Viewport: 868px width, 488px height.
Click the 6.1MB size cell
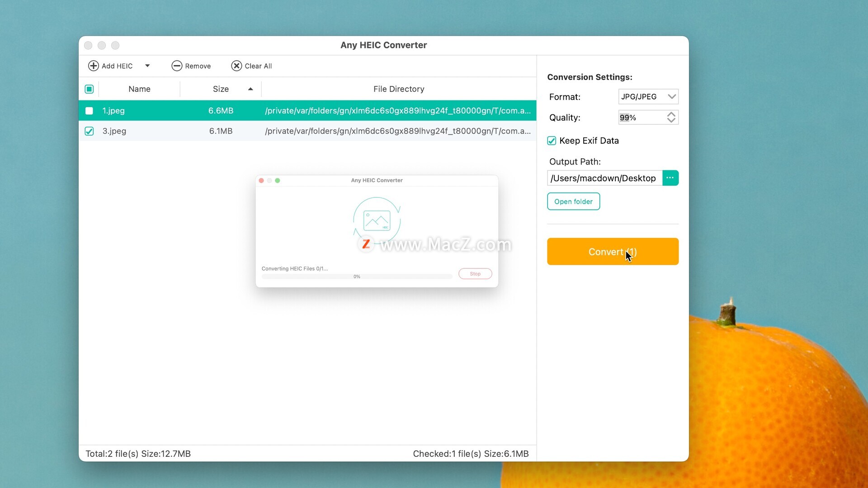point(221,131)
